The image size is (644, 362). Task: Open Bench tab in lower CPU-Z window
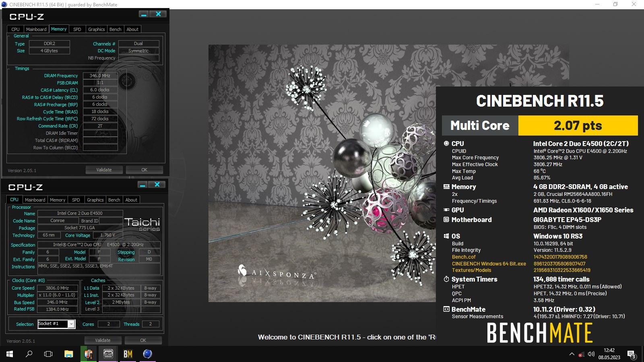[x=114, y=200]
